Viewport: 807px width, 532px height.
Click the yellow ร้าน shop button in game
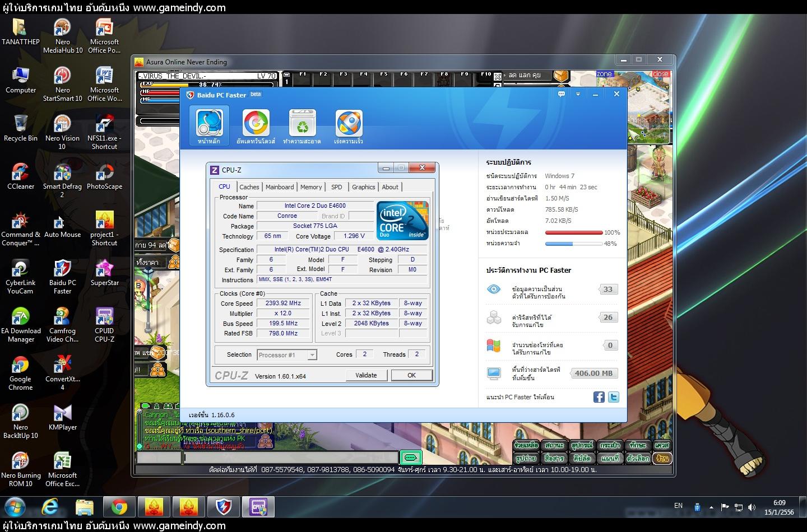(x=663, y=458)
